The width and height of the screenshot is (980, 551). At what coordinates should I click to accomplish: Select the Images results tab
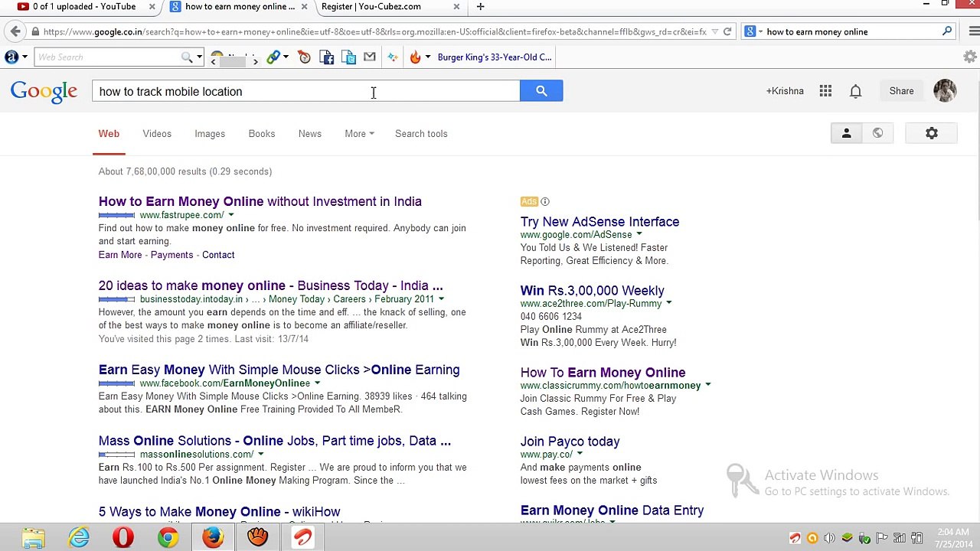[210, 134]
